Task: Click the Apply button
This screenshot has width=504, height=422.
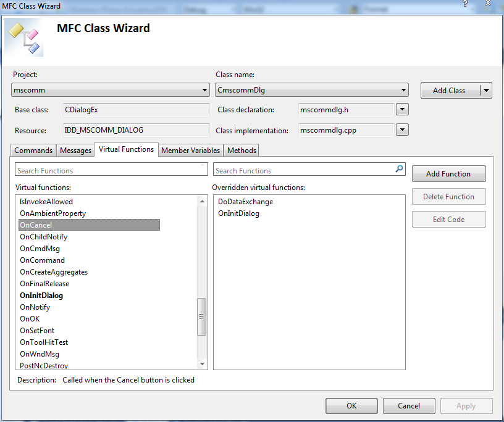Action: coord(466,406)
